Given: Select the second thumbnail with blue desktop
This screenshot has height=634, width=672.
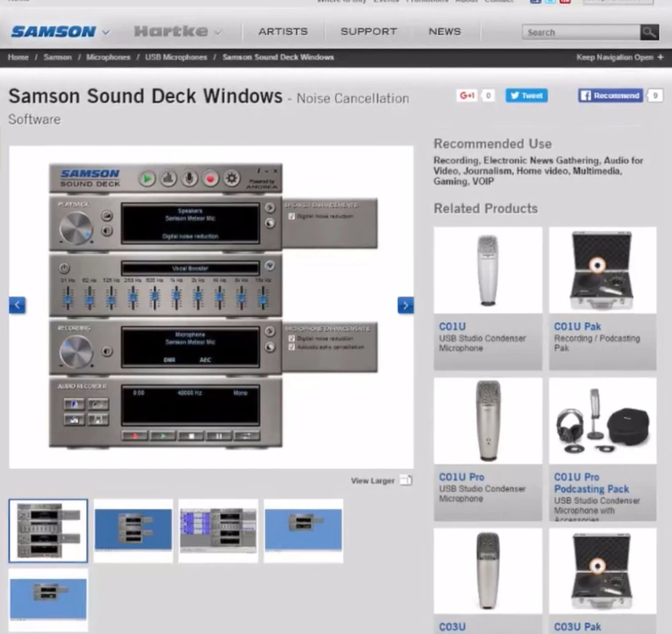Looking at the screenshot, I should click(x=133, y=531).
